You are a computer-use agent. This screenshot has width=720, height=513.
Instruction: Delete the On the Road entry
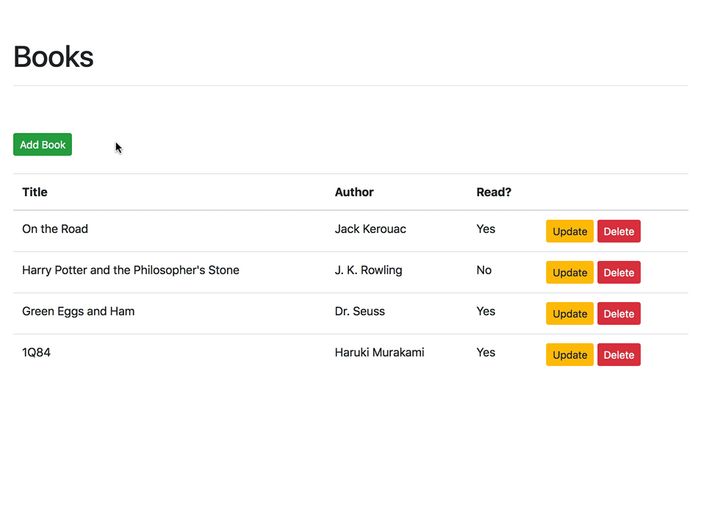pyautogui.click(x=619, y=231)
